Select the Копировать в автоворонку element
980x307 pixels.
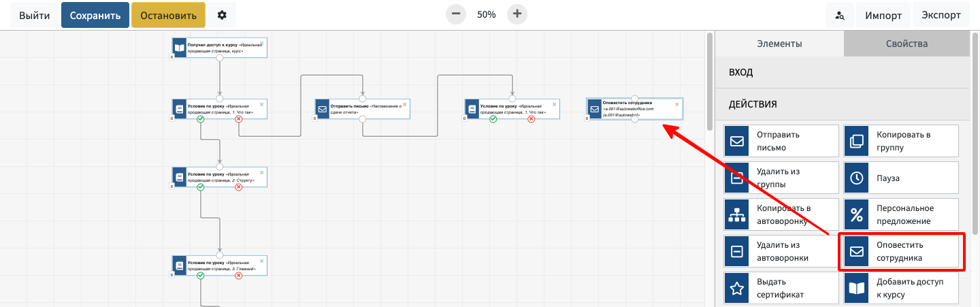coord(781,214)
